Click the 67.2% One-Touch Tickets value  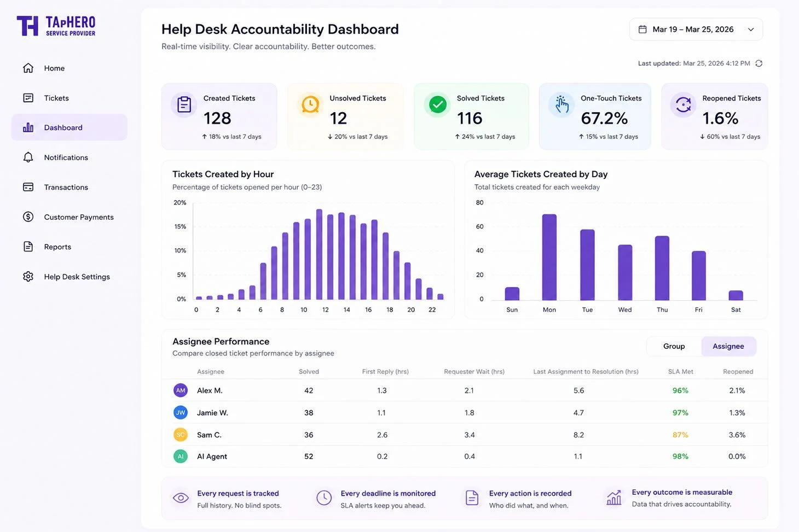pos(604,118)
